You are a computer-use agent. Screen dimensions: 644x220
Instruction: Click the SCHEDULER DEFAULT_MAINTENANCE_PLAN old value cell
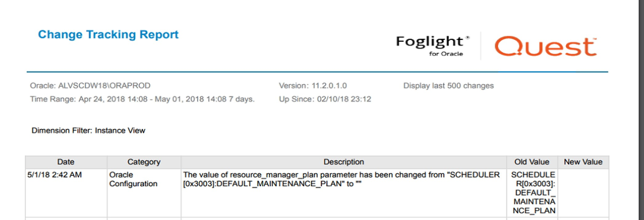[534, 193]
